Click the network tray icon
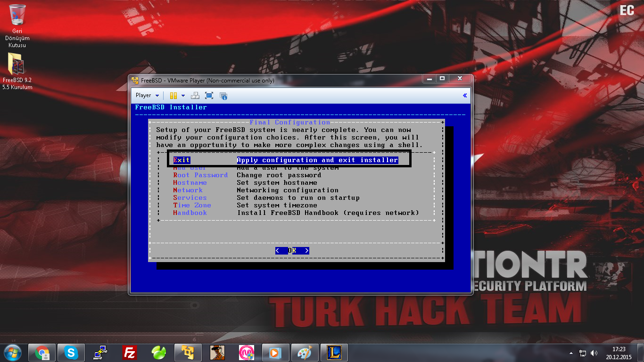This screenshot has height=362, width=644. pyautogui.click(x=583, y=353)
